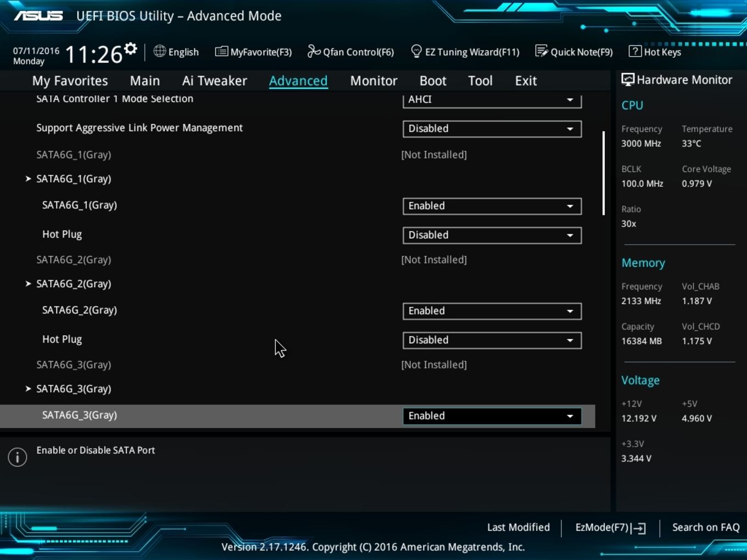Open MyFavorite(F3) list icon
This screenshot has width=747, height=560.
coord(221,52)
